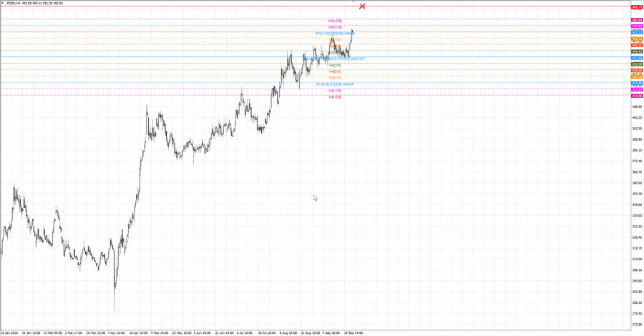The image size is (644, 336).
Task: Click the H4[+1/8] level label
Action: 335,27
